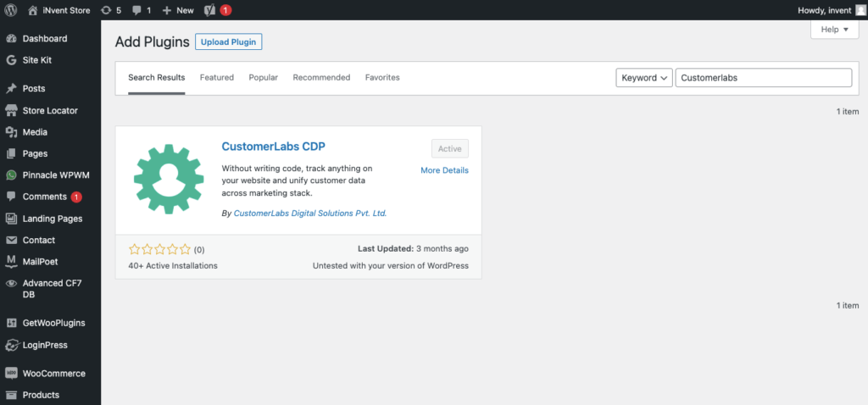Screen dimensions: 868x405
Task: Click the Upload Plugin button
Action: coord(229,42)
